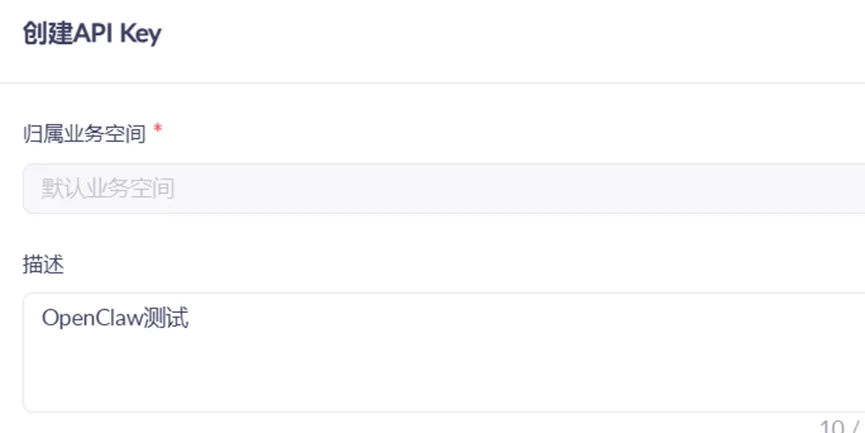This screenshot has width=865, height=433.
Task: Click the left edge of disabled workspace field
Action: point(26,188)
